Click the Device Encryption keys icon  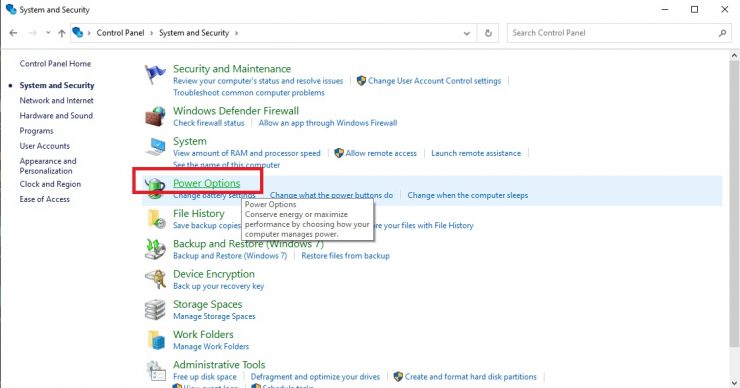coord(155,279)
